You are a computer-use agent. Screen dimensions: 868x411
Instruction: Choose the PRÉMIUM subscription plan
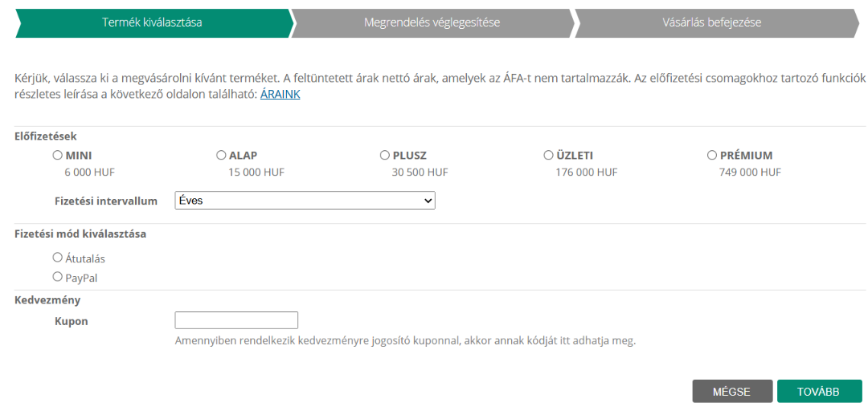tap(712, 156)
